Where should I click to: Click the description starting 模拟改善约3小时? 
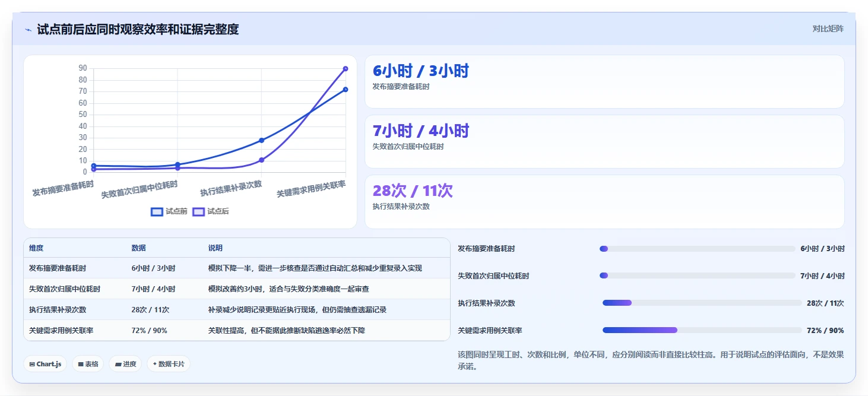coord(289,289)
